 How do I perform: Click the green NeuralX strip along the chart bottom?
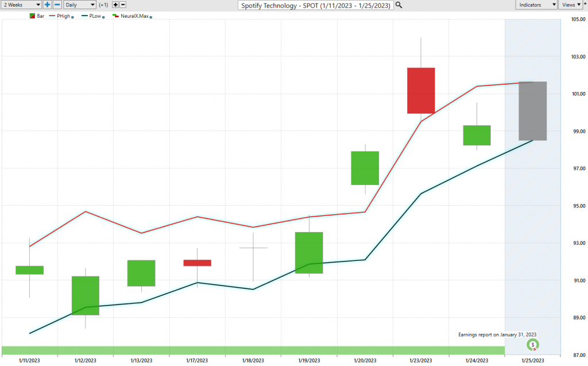point(253,350)
